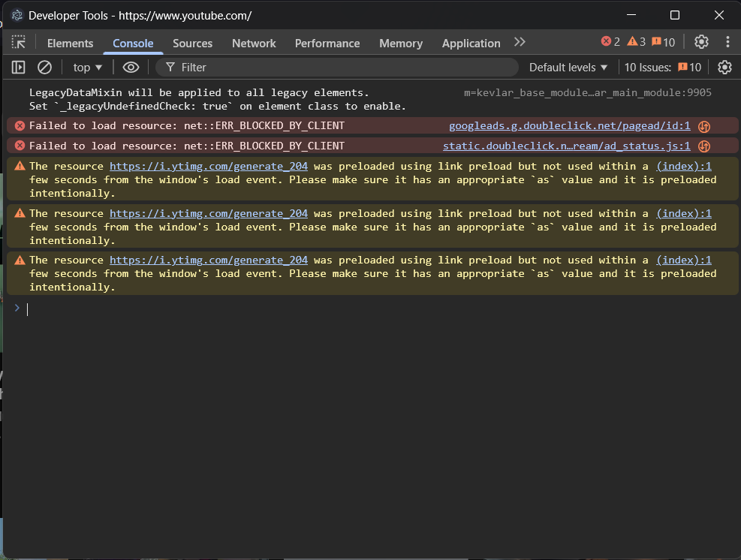Image resolution: width=741 pixels, height=560 pixels.
Task: Open console settings gear beside issues count
Action: pos(724,68)
